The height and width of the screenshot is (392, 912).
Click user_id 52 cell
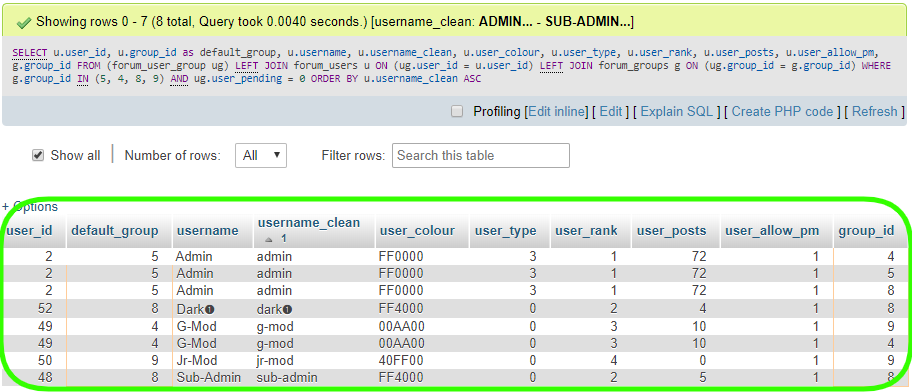pyautogui.click(x=34, y=308)
